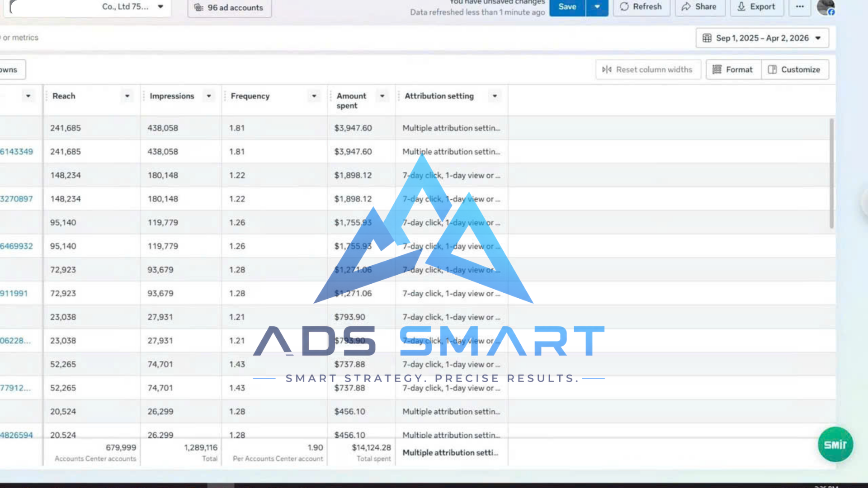Click the refresh circular arrow icon
This screenshot has width=868, height=488.
pyautogui.click(x=624, y=7)
